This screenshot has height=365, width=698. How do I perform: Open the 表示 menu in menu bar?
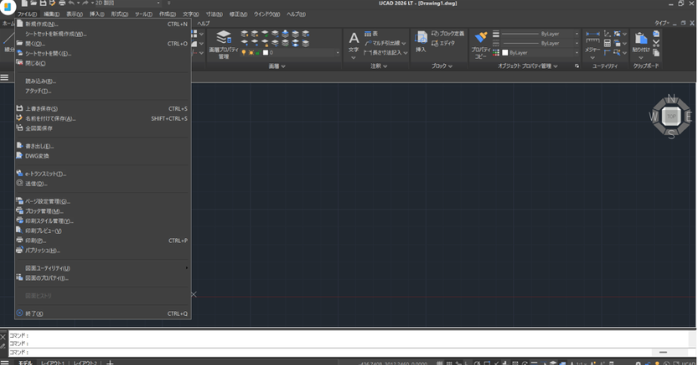(x=75, y=14)
